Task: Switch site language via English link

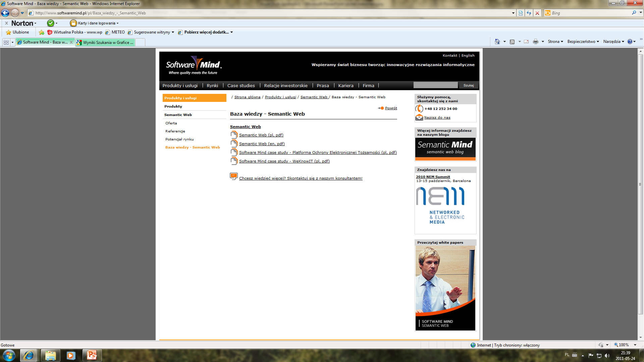Action: tap(468, 56)
